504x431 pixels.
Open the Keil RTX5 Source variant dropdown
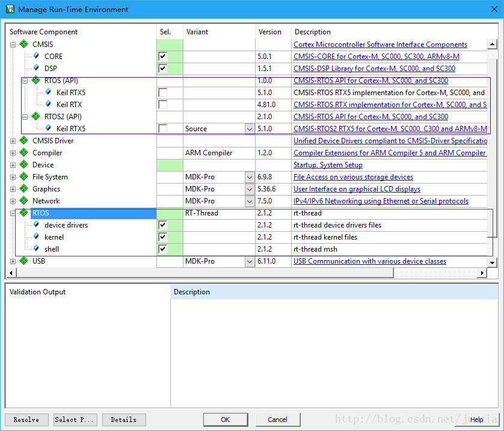tap(250, 129)
